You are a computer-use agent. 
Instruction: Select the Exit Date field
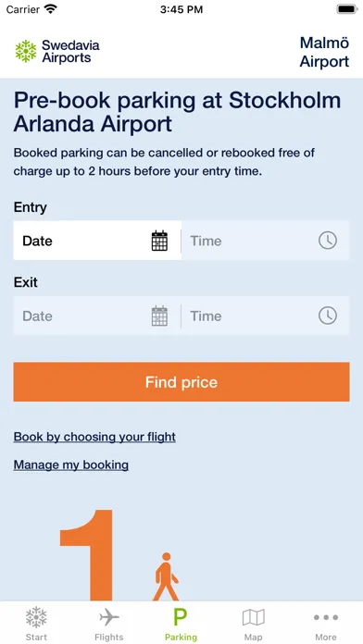tap(97, 316)
